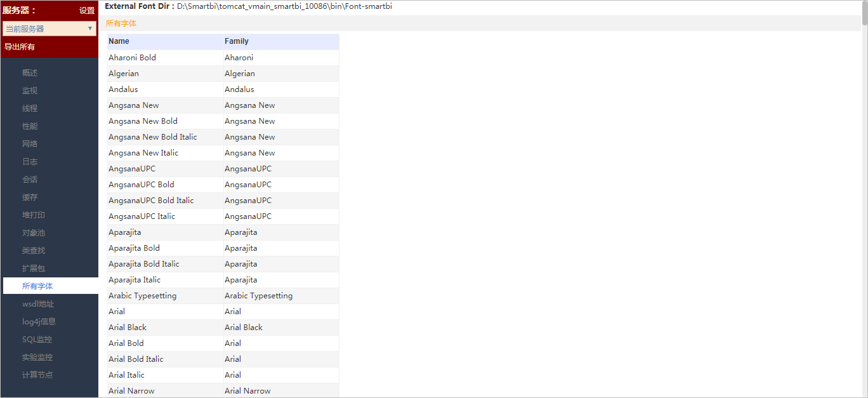This screenshot has width=868, height=398.
Task: Click the Name column header
Action: 165,41
